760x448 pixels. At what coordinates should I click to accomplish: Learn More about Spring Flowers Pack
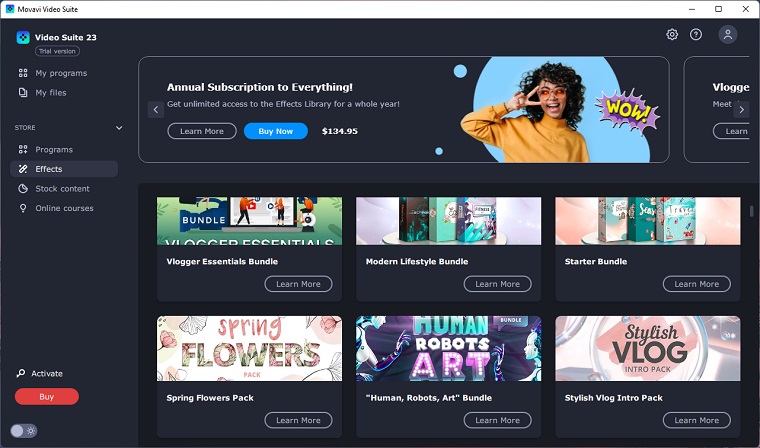[x=299, y=420]
